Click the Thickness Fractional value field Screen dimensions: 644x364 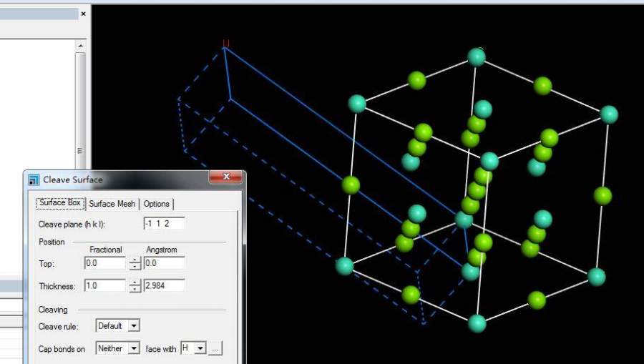[x=104, y=285]
